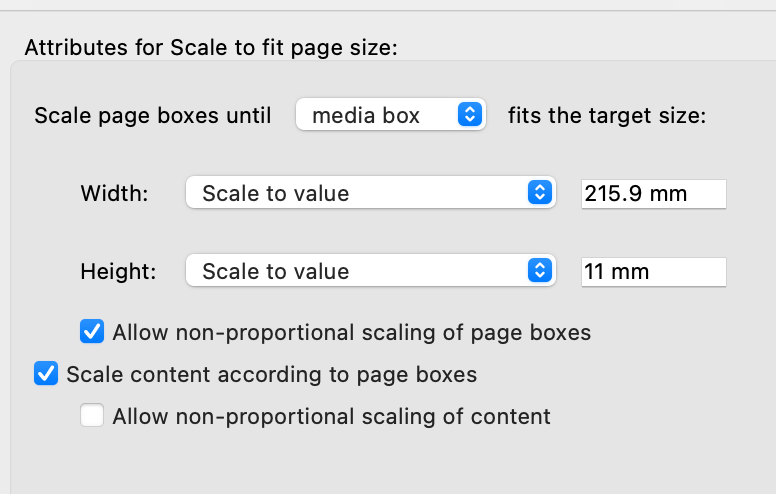The image size is (776, 494).
Task: Enable non-proportional scaling of content checkbox
Action: pyautogui.click(x=92, y=416)
